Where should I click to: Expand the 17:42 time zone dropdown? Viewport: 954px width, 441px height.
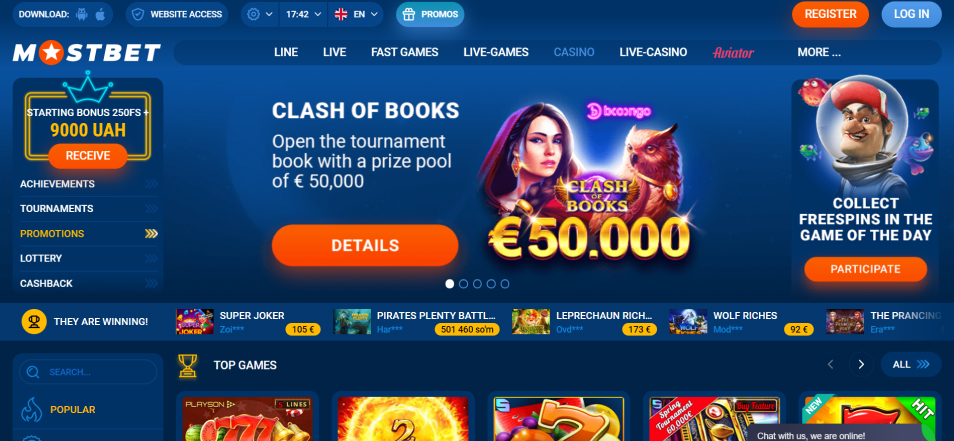point(303,15)
